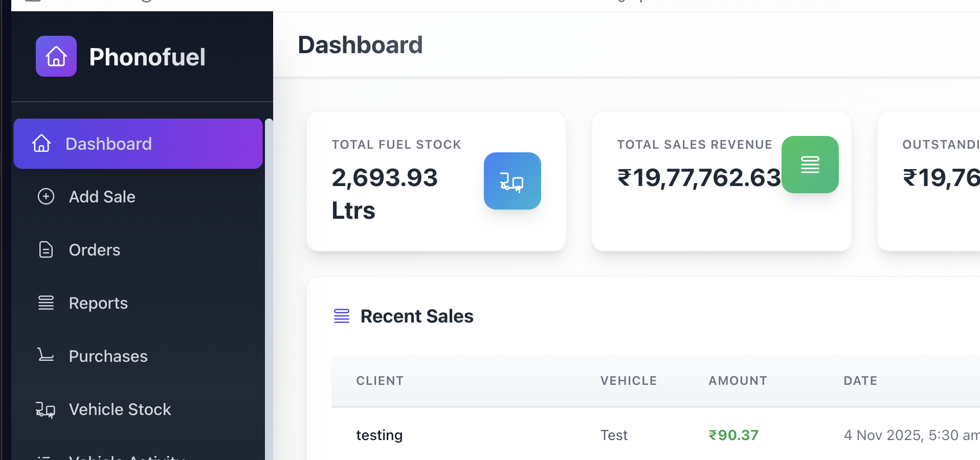
Task: Click the blue truck icon on Total Fuel Stock
Action: click(512, 181)
